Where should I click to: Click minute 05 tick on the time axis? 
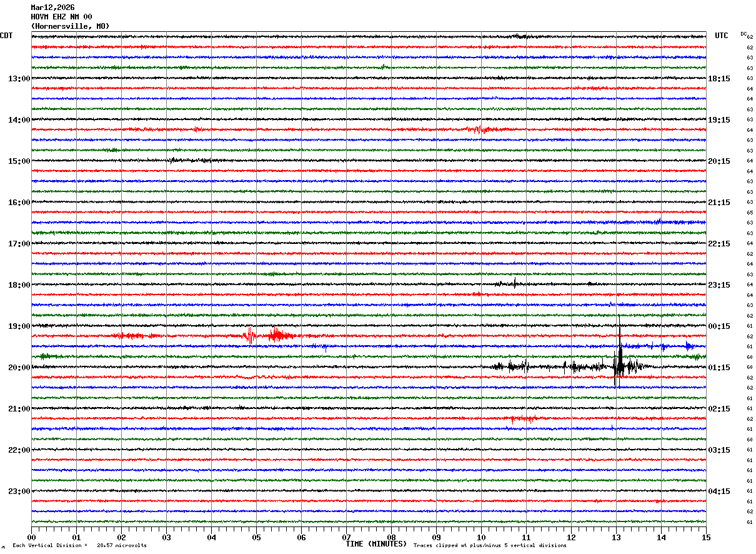(256, 537)
